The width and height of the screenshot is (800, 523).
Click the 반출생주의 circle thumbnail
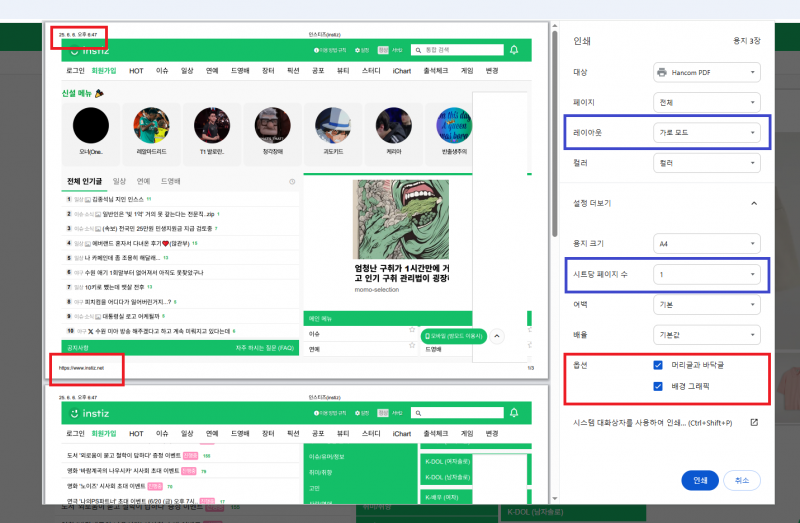pos(454,126)
